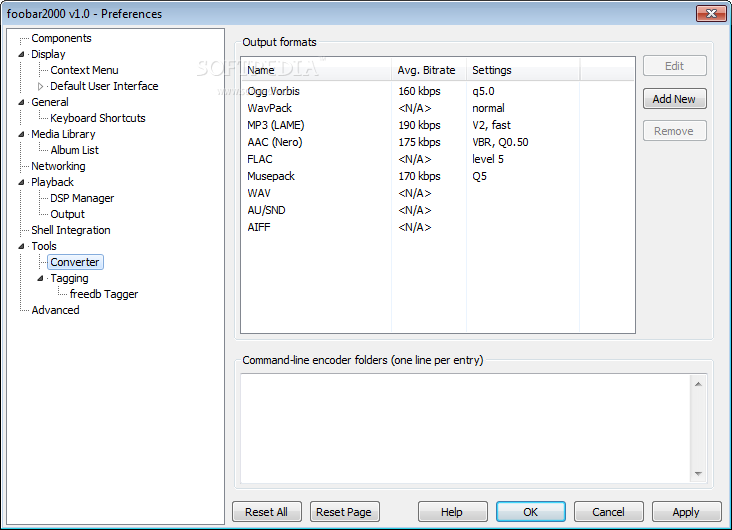This screenshot has width=732, height=530.
Task: Select the WavPack format row
Action: 438,108
